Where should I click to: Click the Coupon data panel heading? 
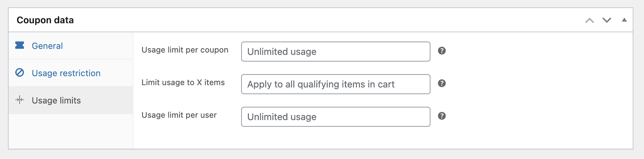pyautogui.click(x=45, y=20)
